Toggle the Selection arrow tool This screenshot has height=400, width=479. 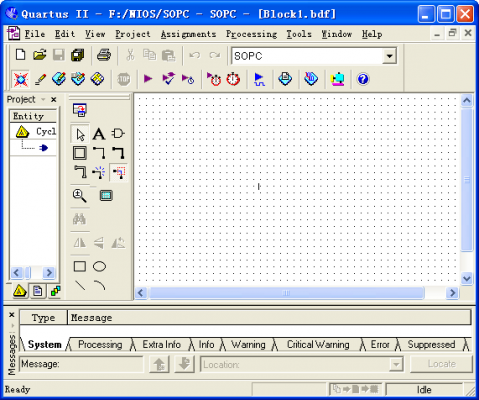pyautogui.click(x=80, y=134)
